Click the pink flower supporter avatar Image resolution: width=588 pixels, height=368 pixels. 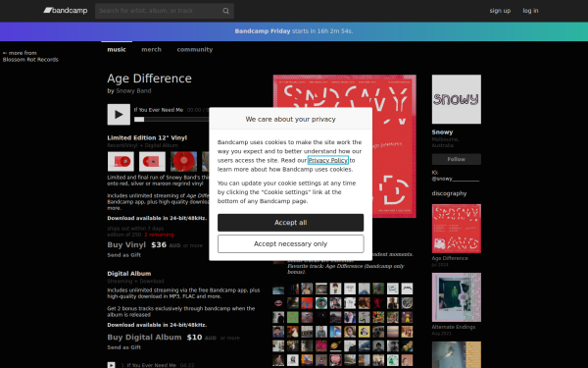pos(321,345)
